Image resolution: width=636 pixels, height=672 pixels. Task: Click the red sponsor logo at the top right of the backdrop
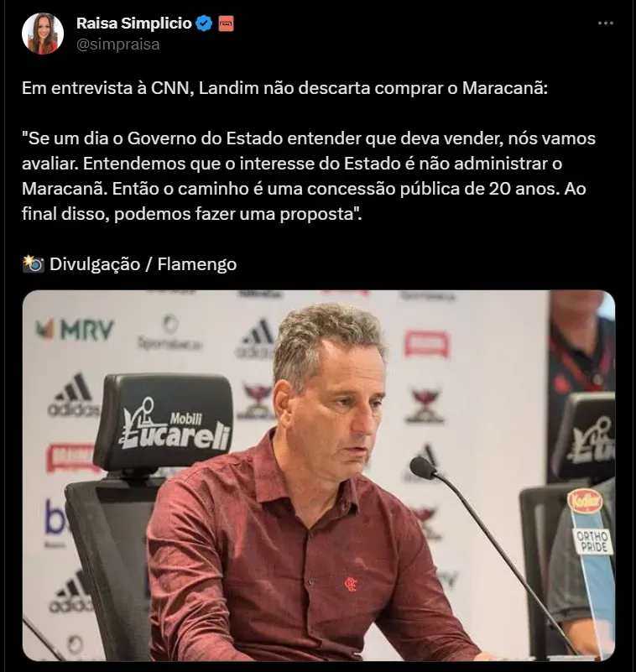point(426,344)
